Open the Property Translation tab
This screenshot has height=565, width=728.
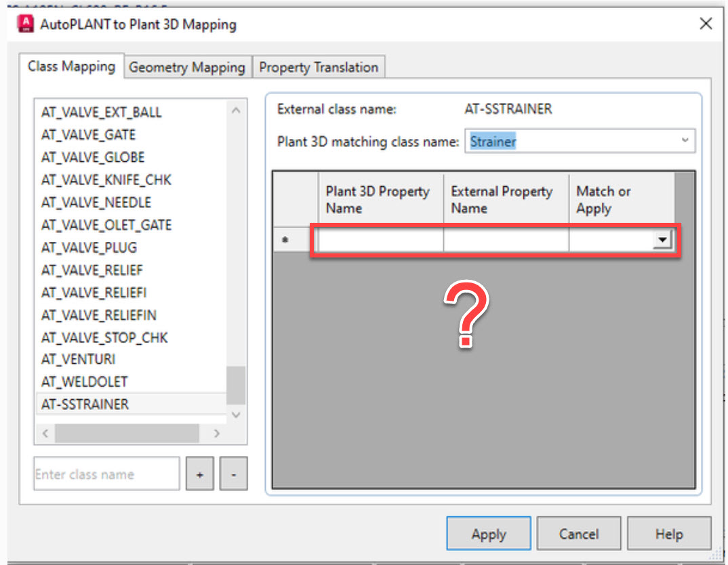(318, 67)
